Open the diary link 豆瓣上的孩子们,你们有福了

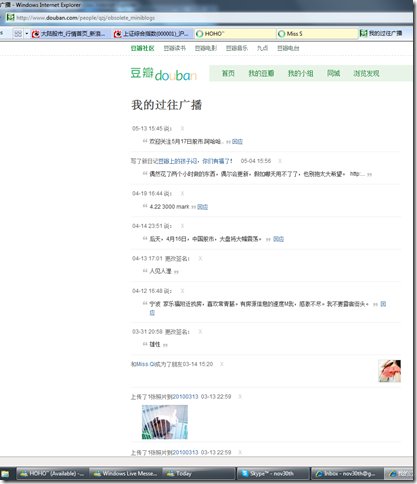tap(195, 161)
